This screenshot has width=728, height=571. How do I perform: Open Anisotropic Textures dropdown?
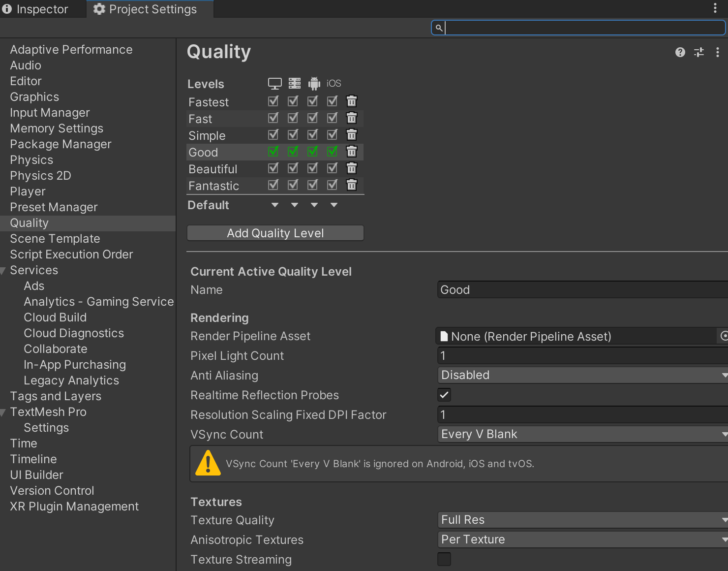point(583,539)
